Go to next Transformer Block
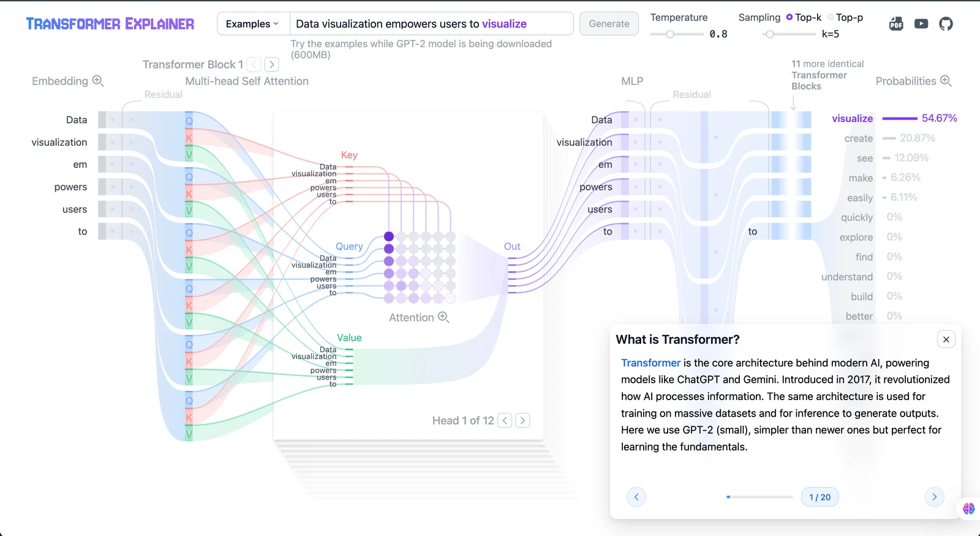 272,64
